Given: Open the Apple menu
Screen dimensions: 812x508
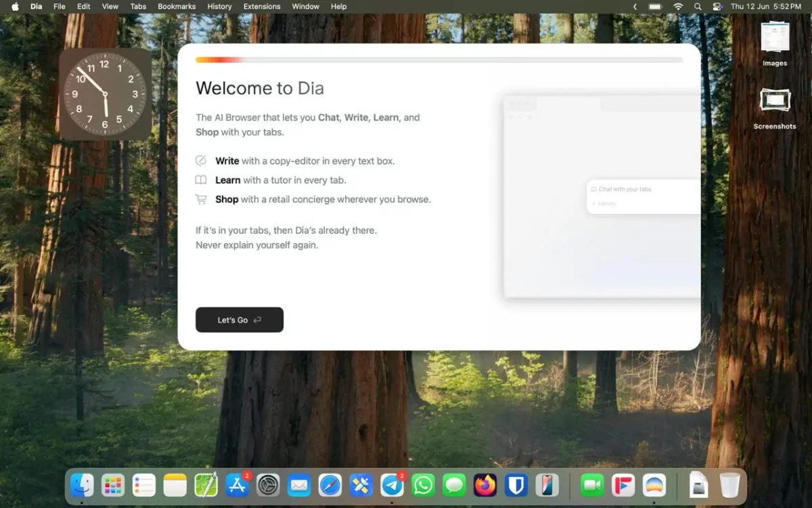Looking at the screenshot, I should pyautogui.click(x=15, y=7).
